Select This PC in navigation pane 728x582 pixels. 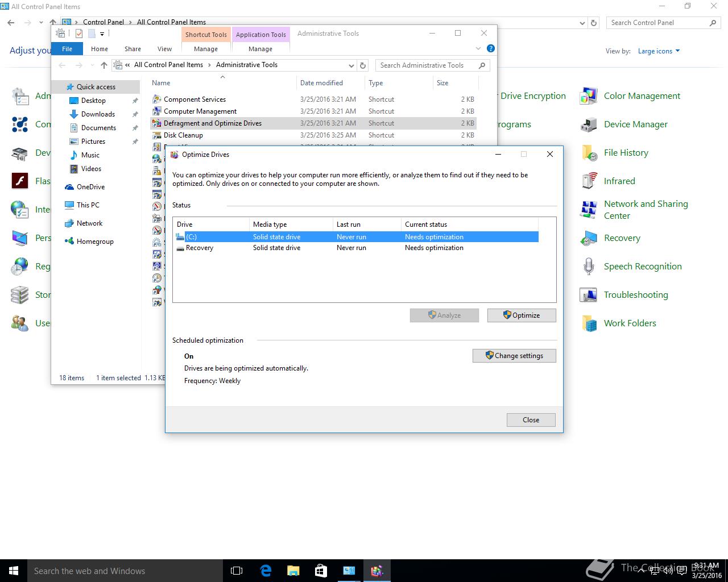[x=88, y=205]
